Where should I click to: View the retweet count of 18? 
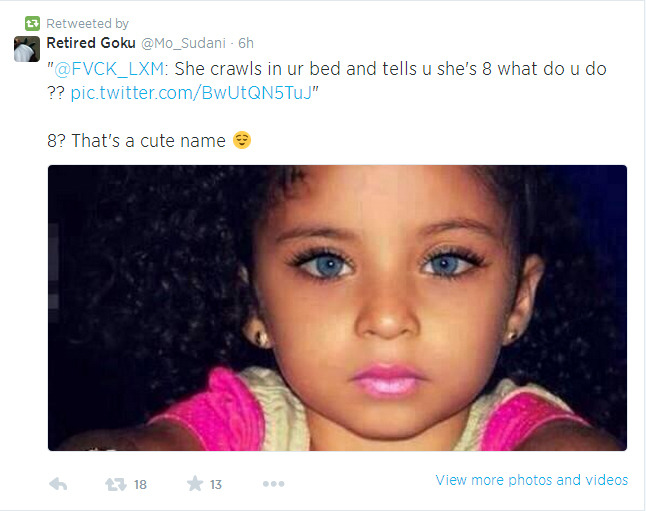(x=140, y=485)
